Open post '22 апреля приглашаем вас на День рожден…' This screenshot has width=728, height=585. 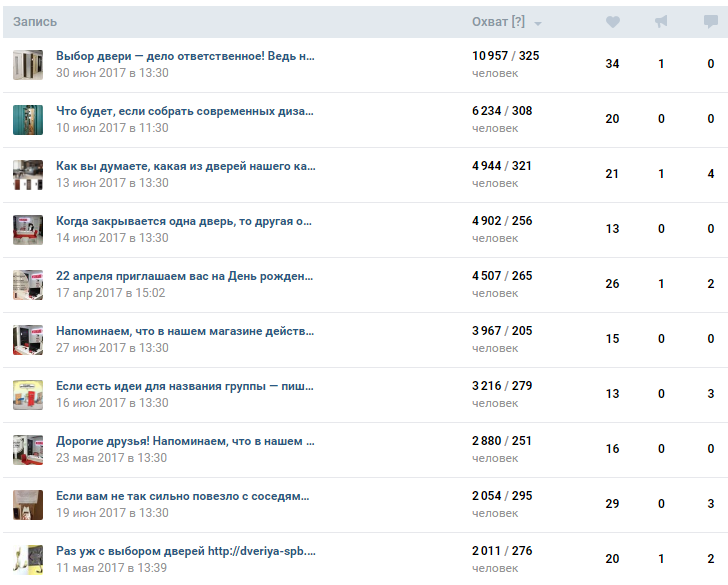pos(185,276)
